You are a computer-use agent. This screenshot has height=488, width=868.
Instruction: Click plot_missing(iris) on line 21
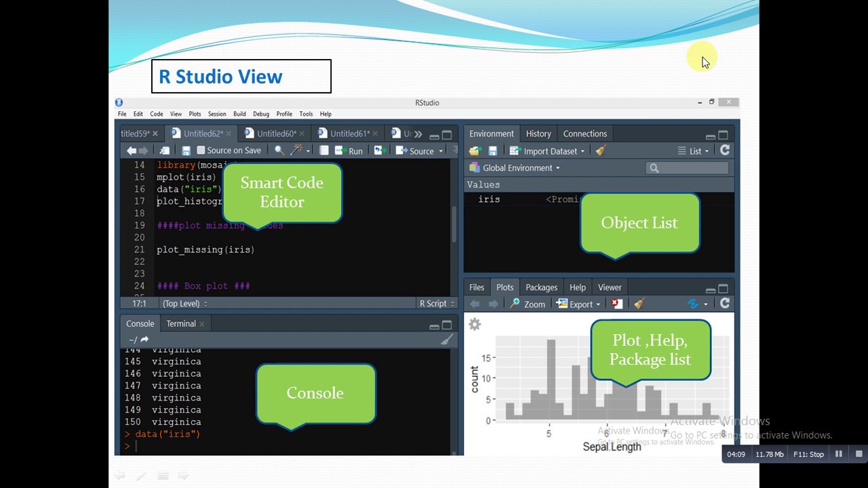205,249
